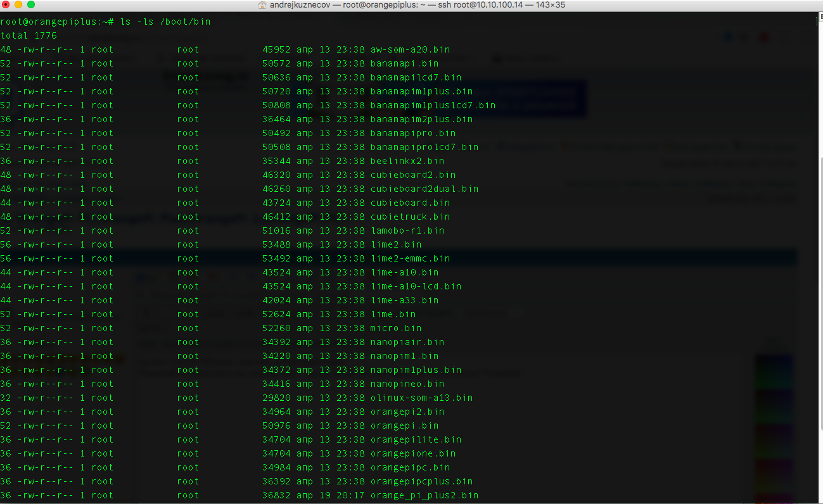
Task: Click the file size 51016
Action: (276, 230)
